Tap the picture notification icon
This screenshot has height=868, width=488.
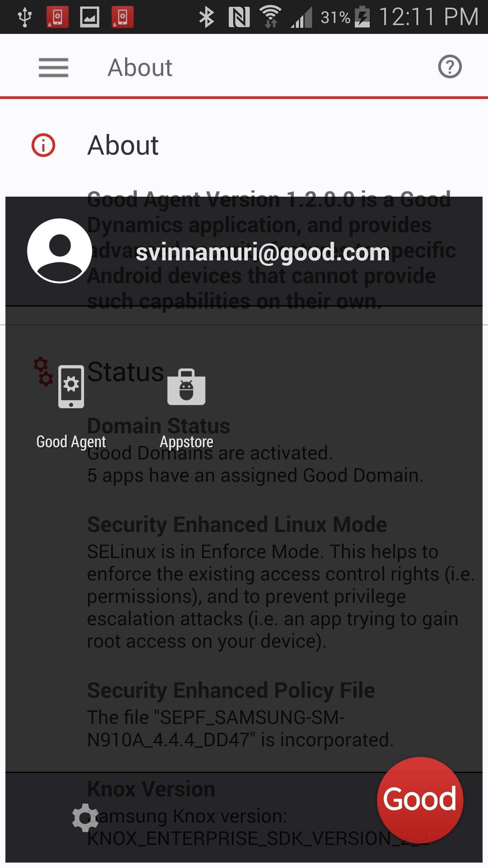point(90,17)
